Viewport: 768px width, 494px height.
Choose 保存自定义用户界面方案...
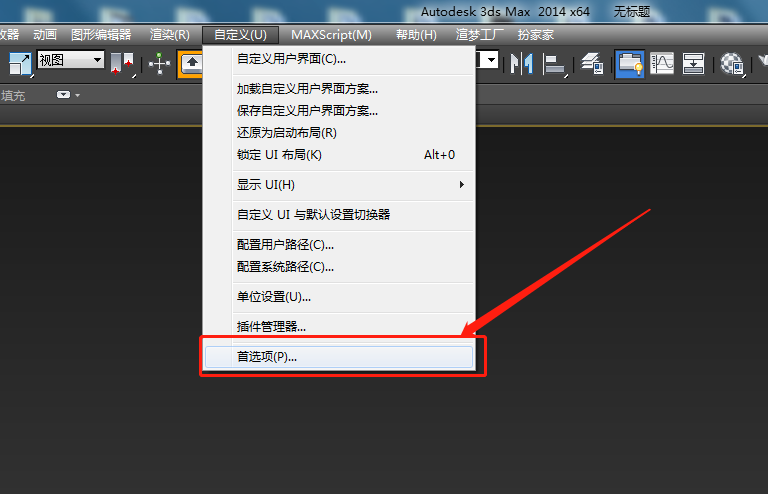pos(339,111)
